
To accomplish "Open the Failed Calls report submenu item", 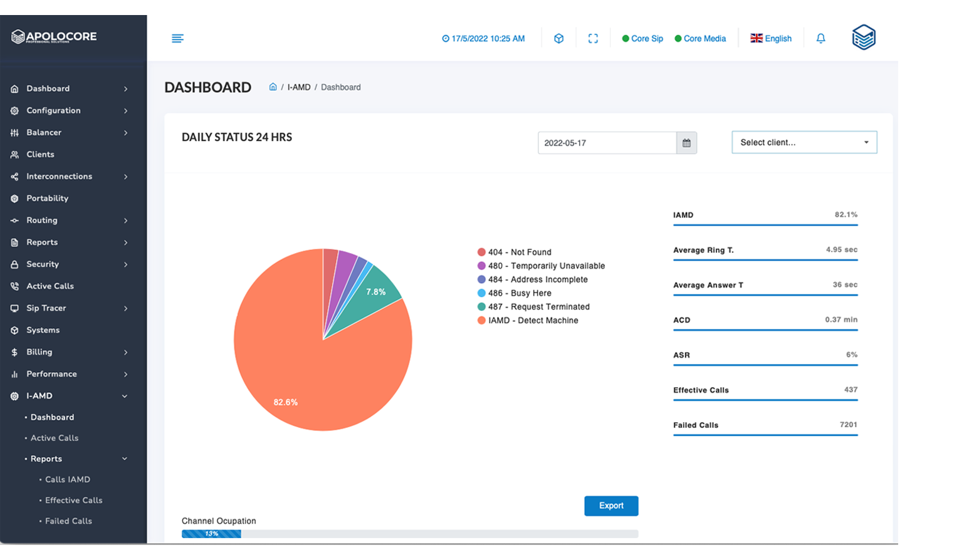I will [x=68, y=521].
